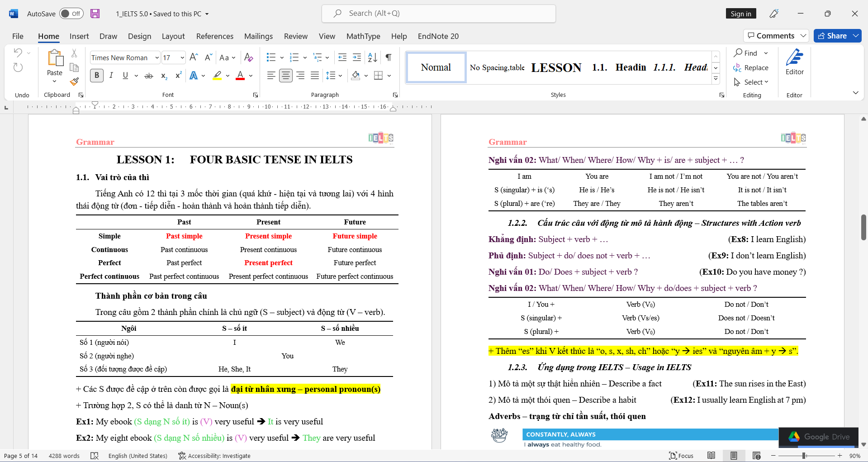Toggle the AutoSave switch
868x462 pixels.
tap(71, 14)
